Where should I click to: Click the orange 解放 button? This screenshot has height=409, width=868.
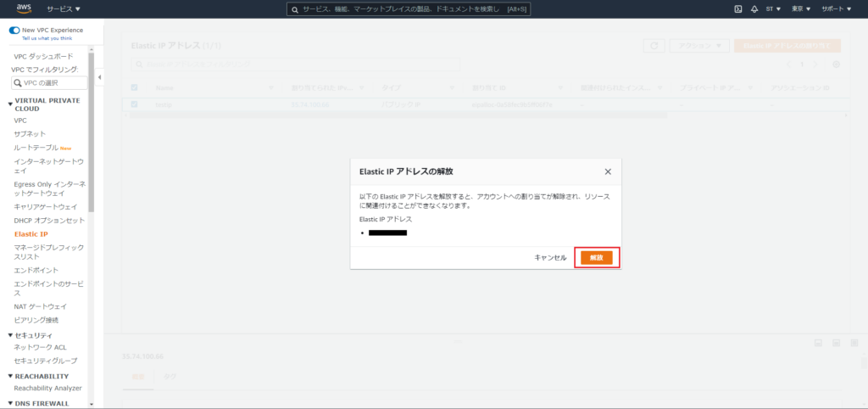[x=597, y=257]
